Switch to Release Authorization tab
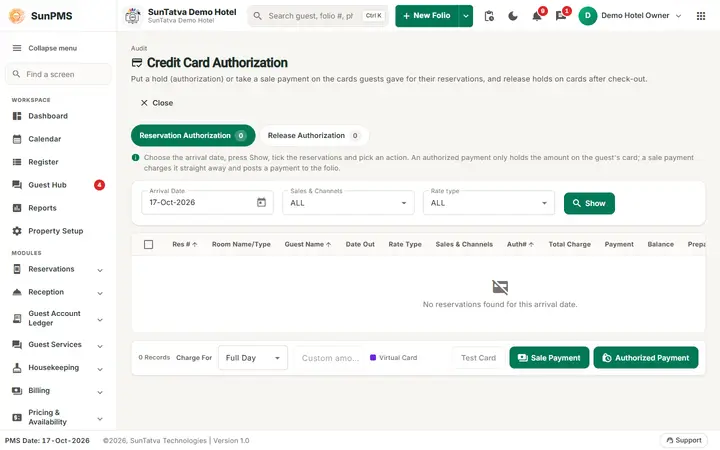The width and height of the screenshot is (720, 450). (x=314, y=135)
